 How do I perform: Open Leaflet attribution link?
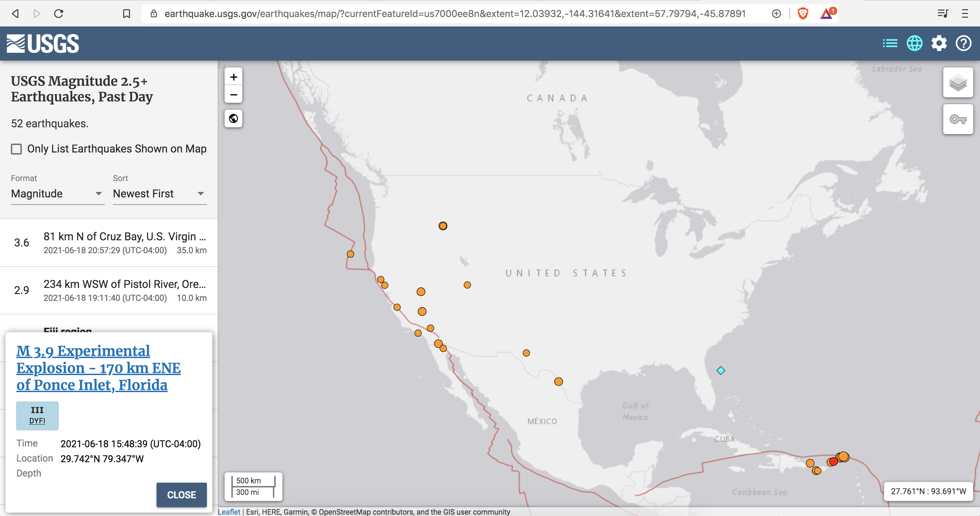tap(229, 512)
